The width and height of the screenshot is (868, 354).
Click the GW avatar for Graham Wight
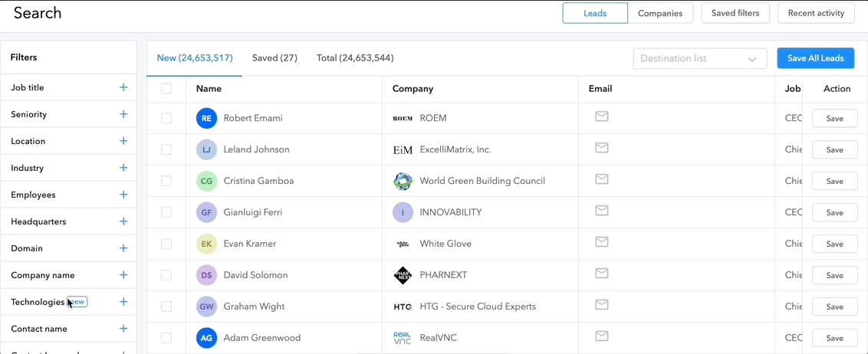pyautogui.click(x=206, y=306)
